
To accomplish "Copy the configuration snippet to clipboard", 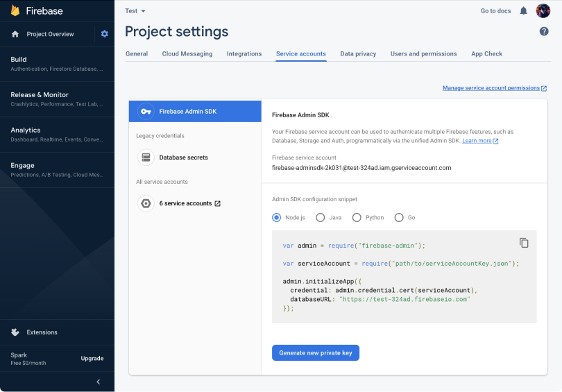I will coord(524,243).
